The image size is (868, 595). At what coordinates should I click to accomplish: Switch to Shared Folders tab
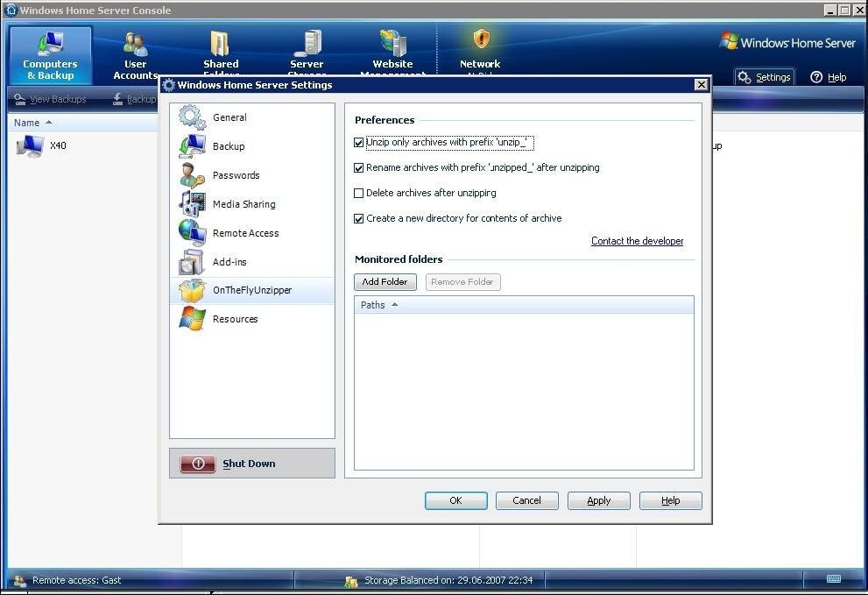coord(221,53)
